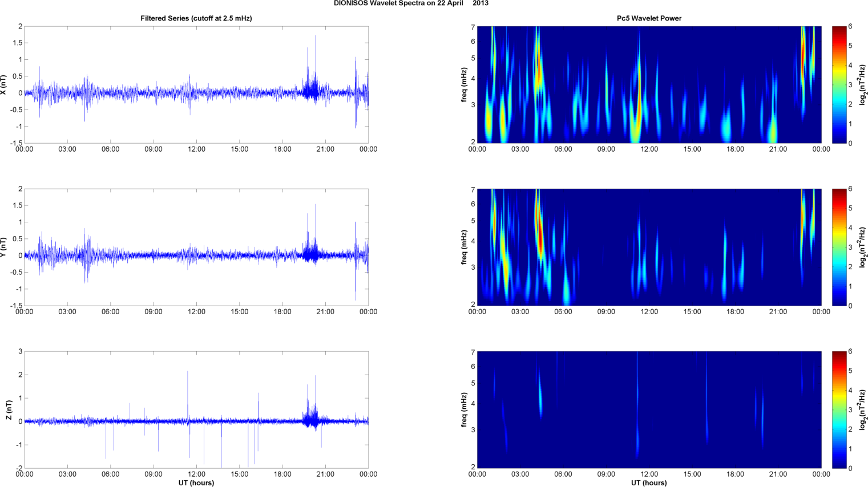This screenshot has width=868, height=487.
Task: Click the colorbar beside the Y wavelet spectrogram
Action: [x=839, y=247]
